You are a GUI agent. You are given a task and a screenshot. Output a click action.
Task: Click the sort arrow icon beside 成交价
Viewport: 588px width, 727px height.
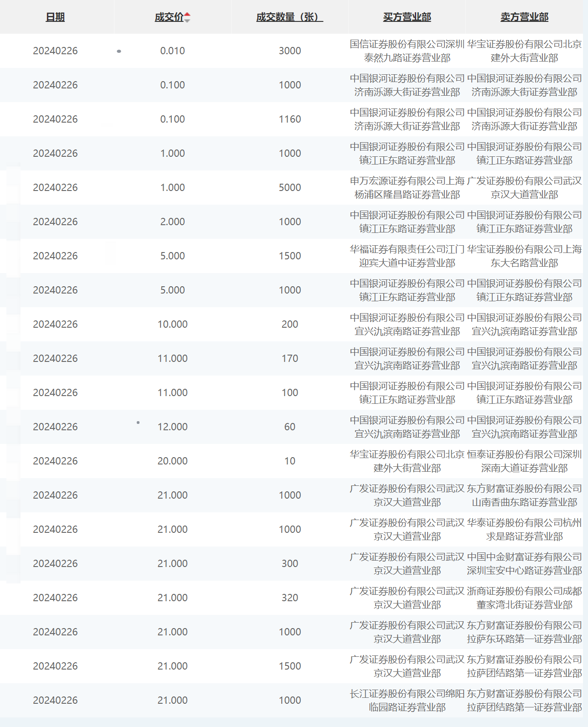[187, 18]
